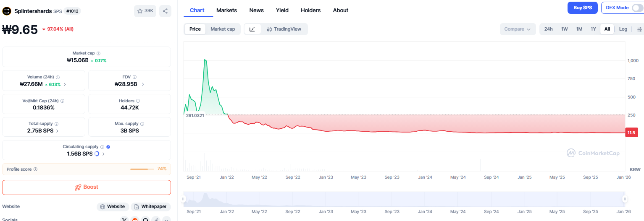Image resolution: width=644 pixels, height=221 pixels.
Task: Click the Profile score info icon
Action: pyautogui.click(x=35, y=169)
